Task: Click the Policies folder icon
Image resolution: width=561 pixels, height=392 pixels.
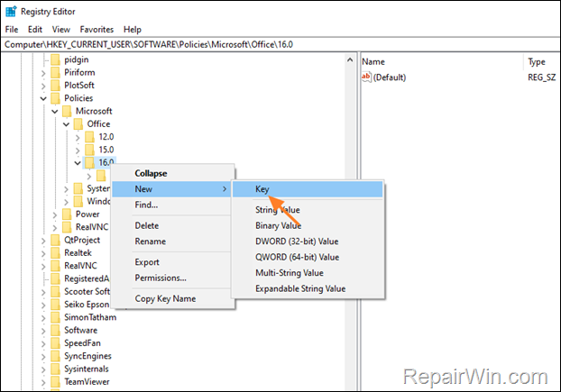Action: pos(55,98)
